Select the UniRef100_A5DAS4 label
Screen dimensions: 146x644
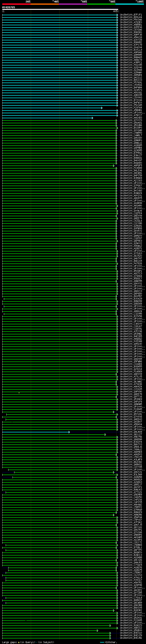point(131,424)
